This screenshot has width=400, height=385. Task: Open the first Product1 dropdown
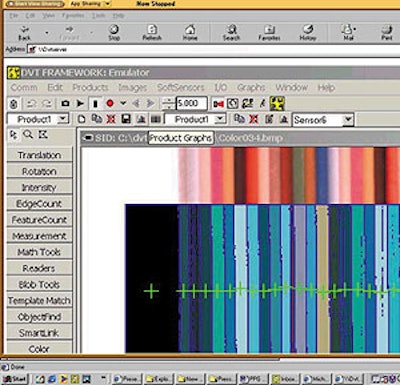pyautogui.click(x=63, y=119)
